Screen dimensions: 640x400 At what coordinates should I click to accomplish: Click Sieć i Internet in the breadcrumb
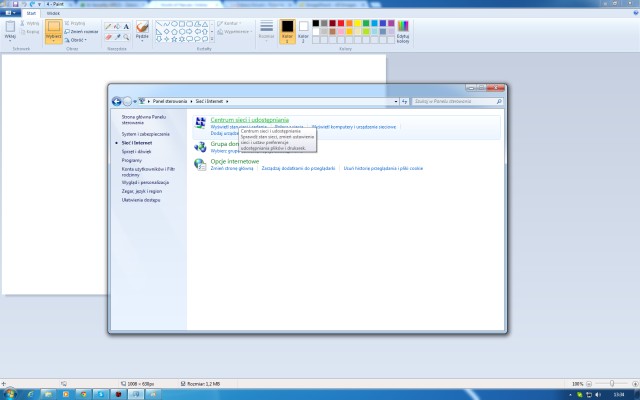[x=209, y=101]
